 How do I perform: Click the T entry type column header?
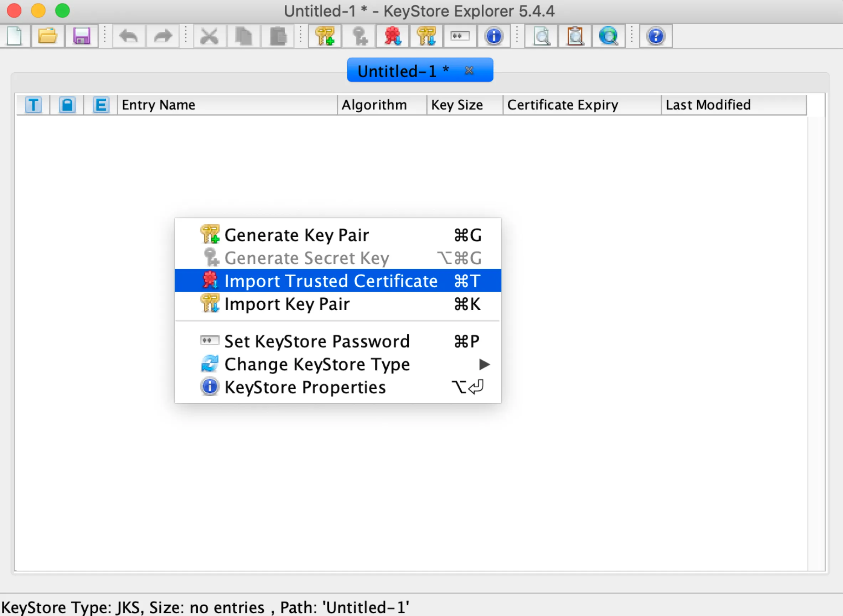[x=33, y=105]
